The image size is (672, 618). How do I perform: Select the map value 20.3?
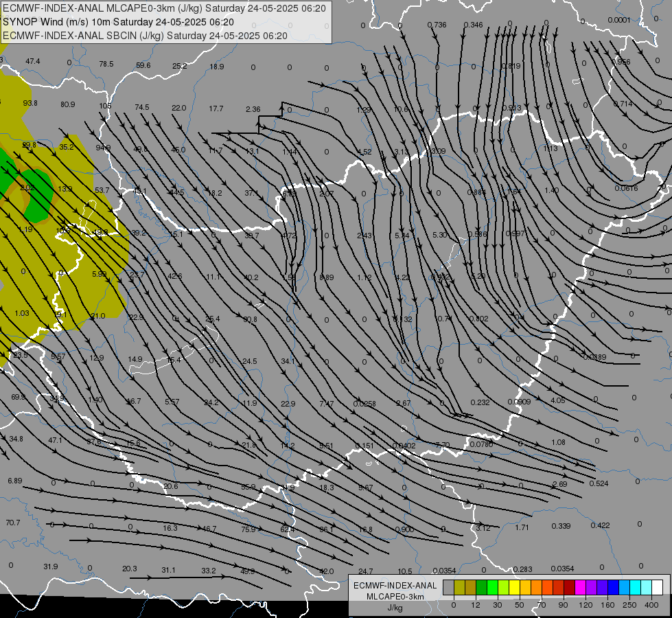pyautogui.click(x=130, y=569)
